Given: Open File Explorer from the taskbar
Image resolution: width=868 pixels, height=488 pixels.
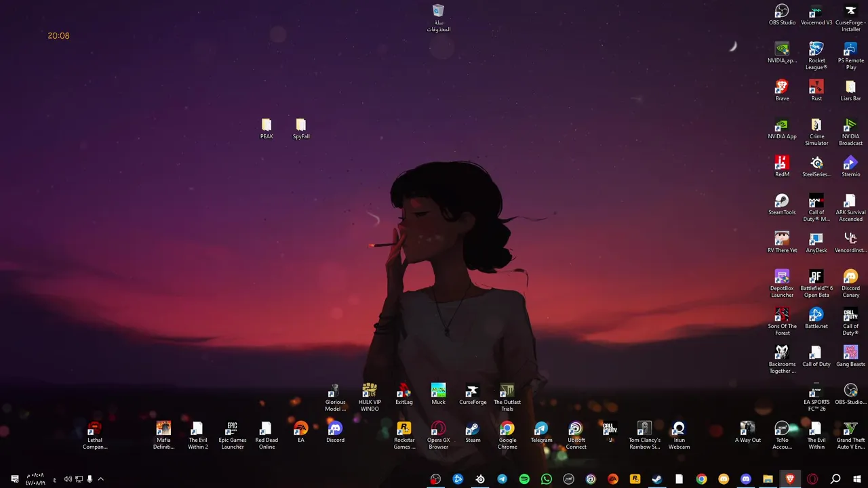Looking at the screenshot, I should pyautogui.click(x=768, y=479).
